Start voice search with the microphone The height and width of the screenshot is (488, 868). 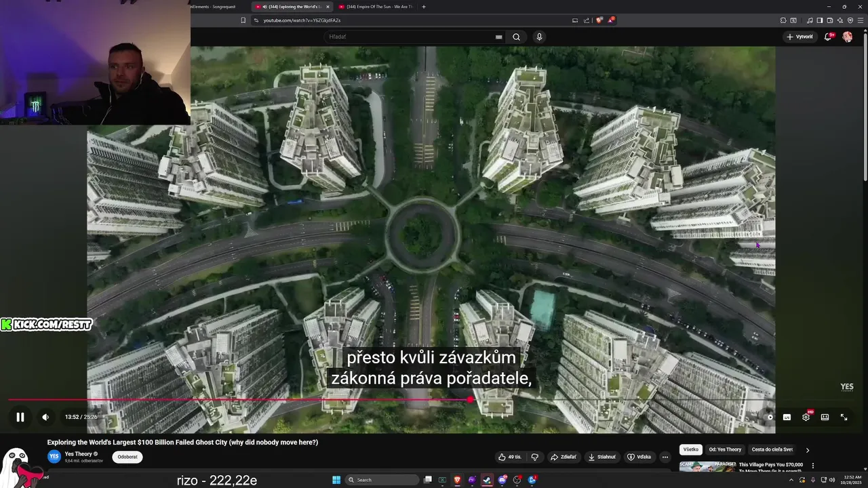point(539,37)
